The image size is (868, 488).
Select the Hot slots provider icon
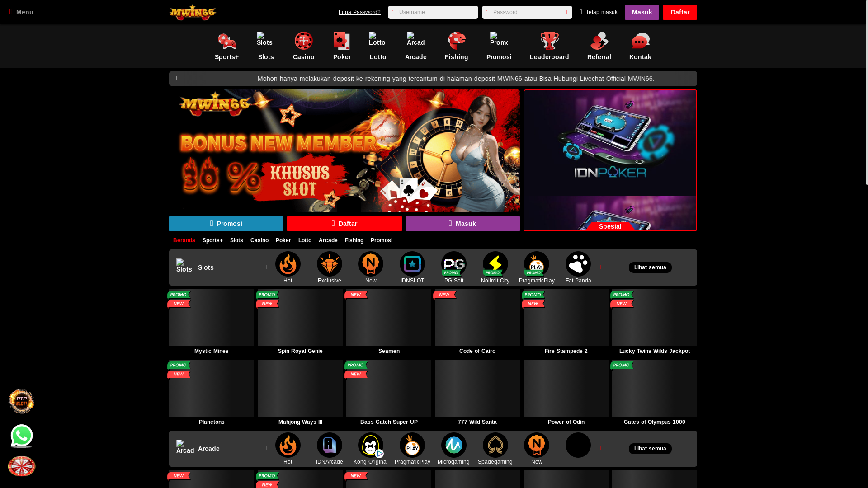tap(288, 264)
